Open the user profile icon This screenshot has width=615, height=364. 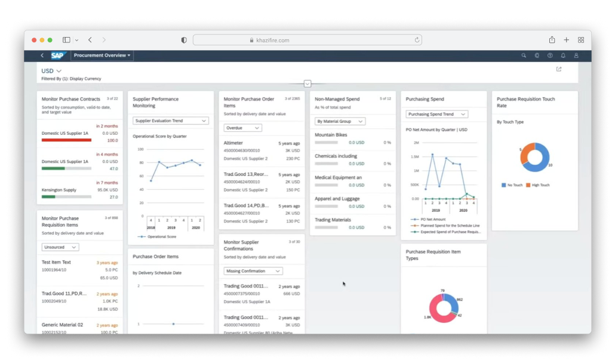[576, 55]
